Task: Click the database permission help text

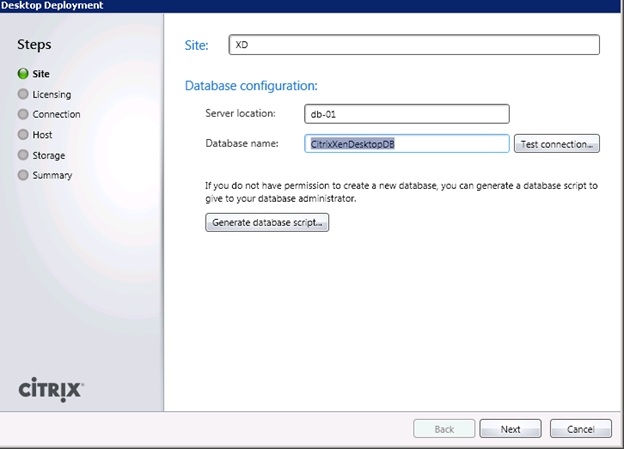Action: coord(401,192)
